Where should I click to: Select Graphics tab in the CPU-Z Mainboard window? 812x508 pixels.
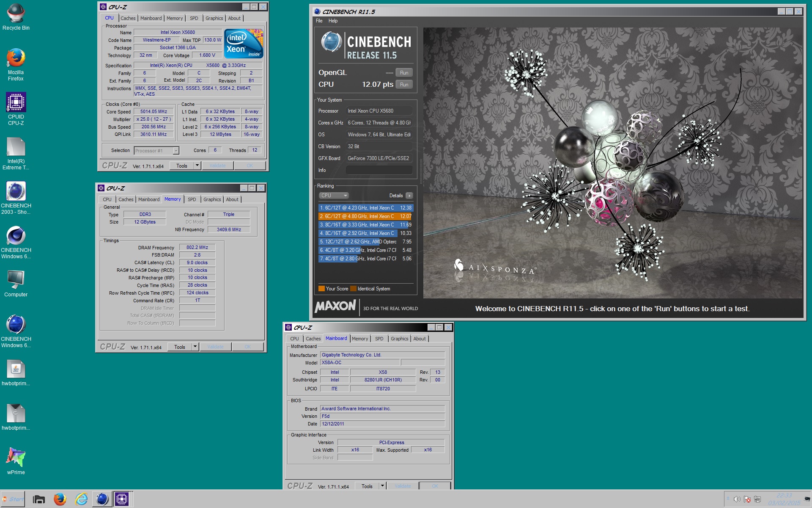(400, 339)
